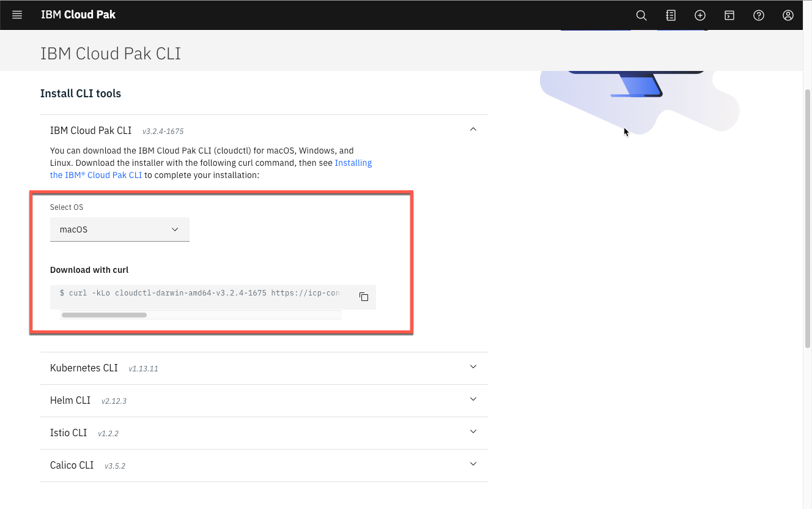Expand the Kubernetes CLI section

[x=473, y=367]
